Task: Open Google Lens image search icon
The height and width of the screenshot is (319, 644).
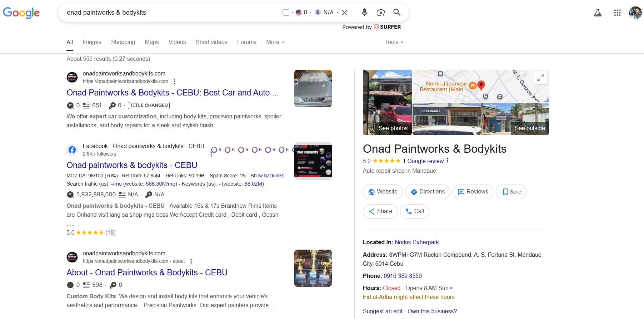Action: (x=381, y=13)
